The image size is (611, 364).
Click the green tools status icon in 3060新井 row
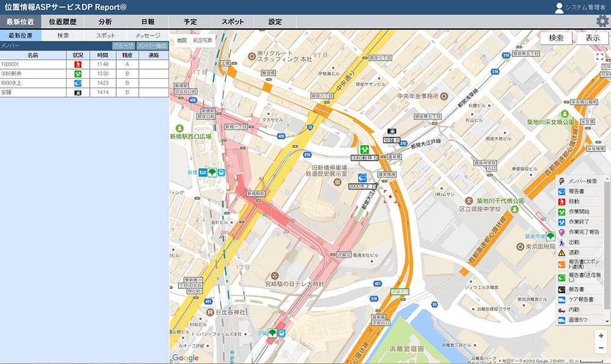tap(78, 73)
